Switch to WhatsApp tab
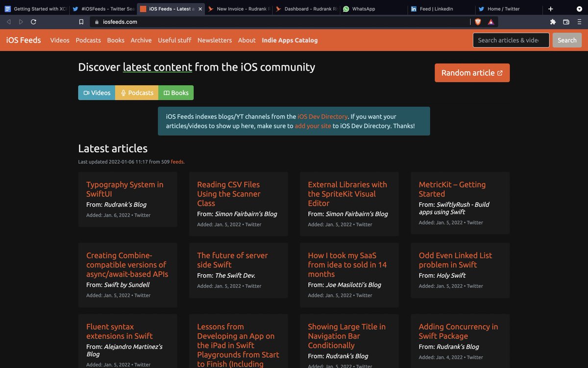The height and width of the screenshot is (368, 588). (x=373, y=9)
